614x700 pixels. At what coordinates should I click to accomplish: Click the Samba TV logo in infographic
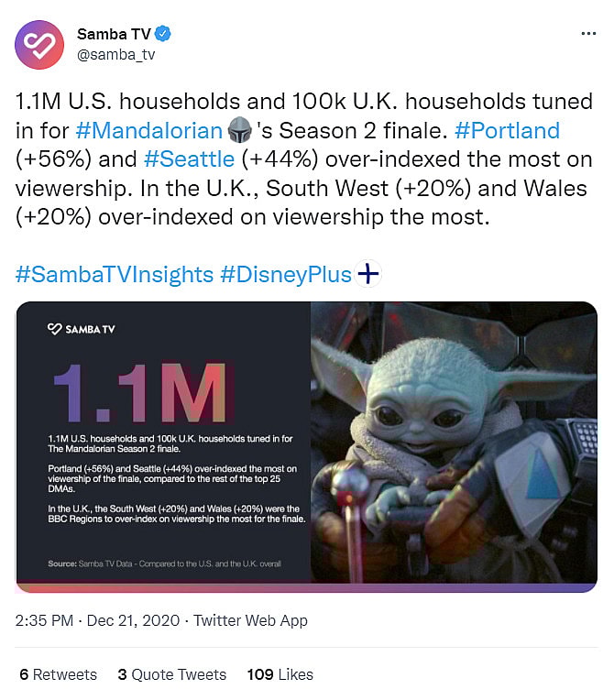[x=82, y=329]
